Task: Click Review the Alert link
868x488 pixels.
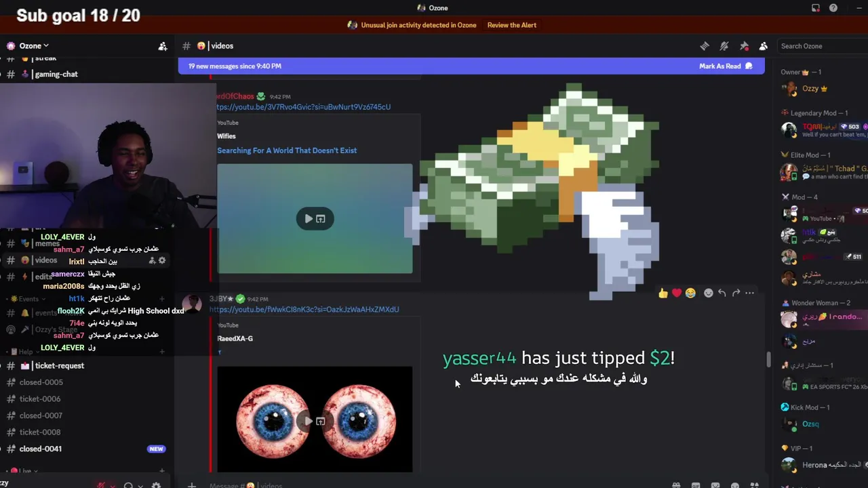Action: [511, 25]
